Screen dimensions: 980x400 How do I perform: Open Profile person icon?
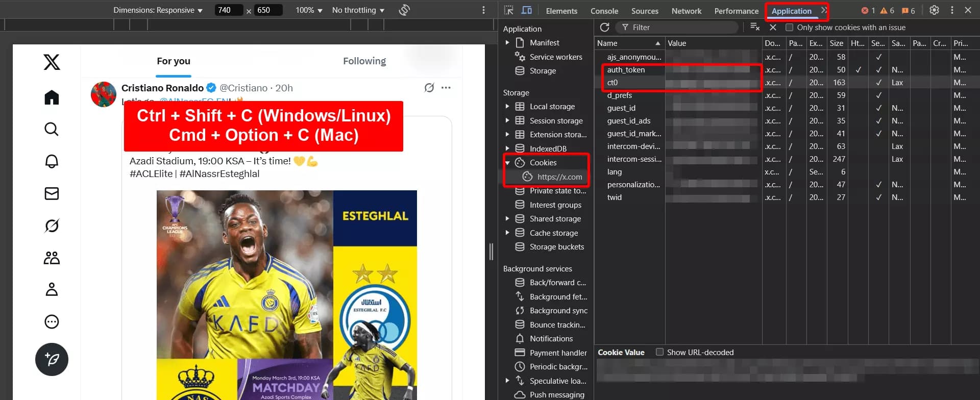pos(52,289)
